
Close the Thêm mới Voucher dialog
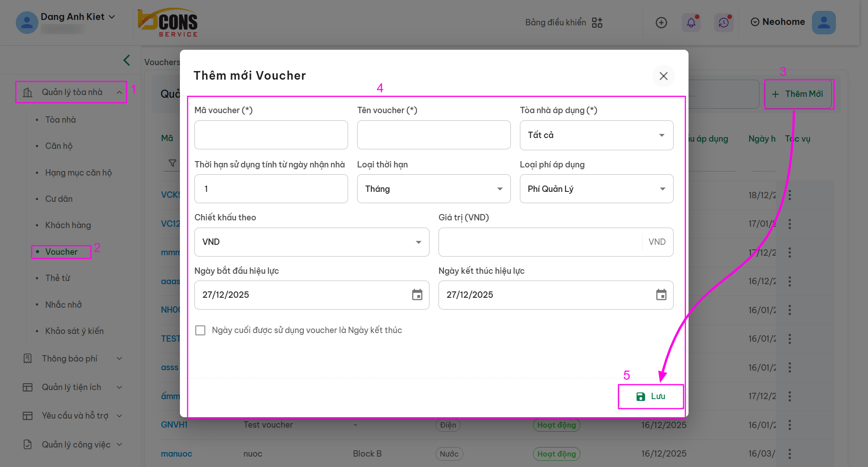(x=663, y=76)
